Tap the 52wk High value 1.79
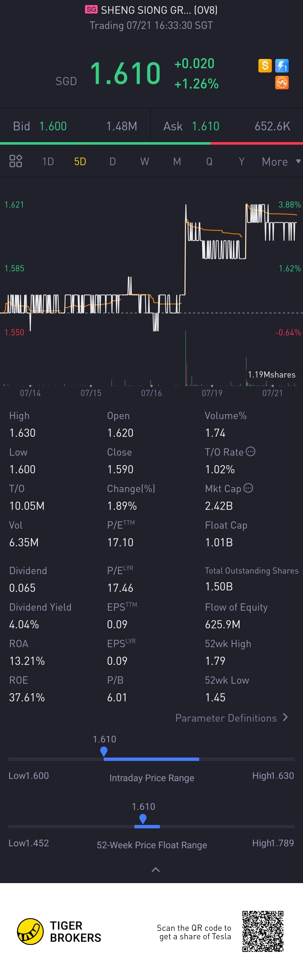Viewport: 303px width, 980px height. [215, 661]
